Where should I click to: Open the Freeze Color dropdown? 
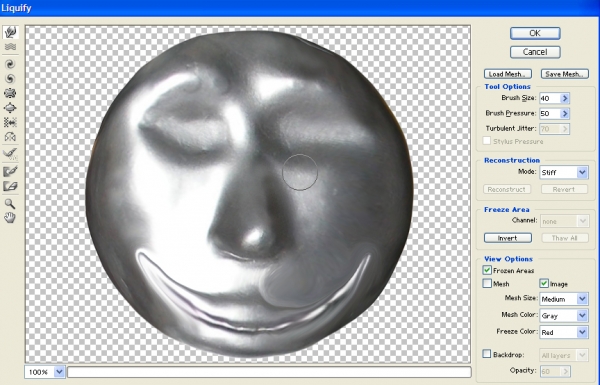pyautogui.click(x=582, y=332)
